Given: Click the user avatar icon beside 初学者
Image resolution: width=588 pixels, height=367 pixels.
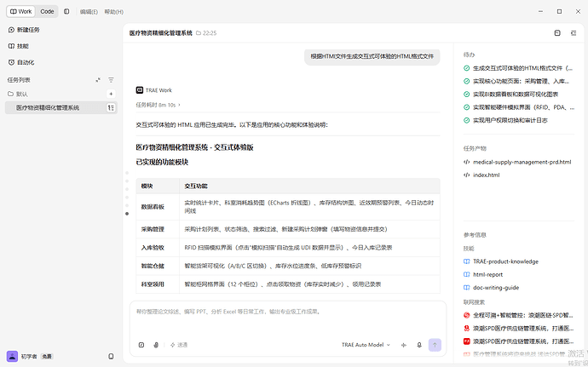Looking at the screenshot, I should [x=13, y=356].
